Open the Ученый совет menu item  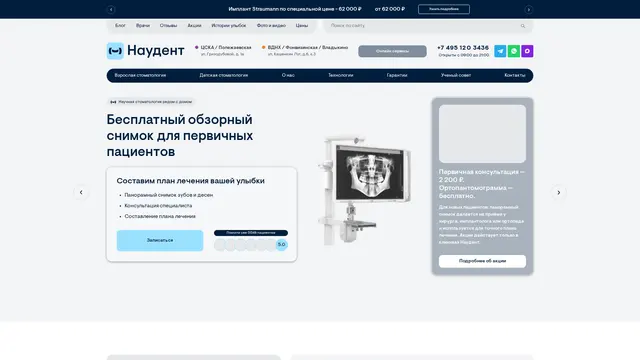point(456,75)
